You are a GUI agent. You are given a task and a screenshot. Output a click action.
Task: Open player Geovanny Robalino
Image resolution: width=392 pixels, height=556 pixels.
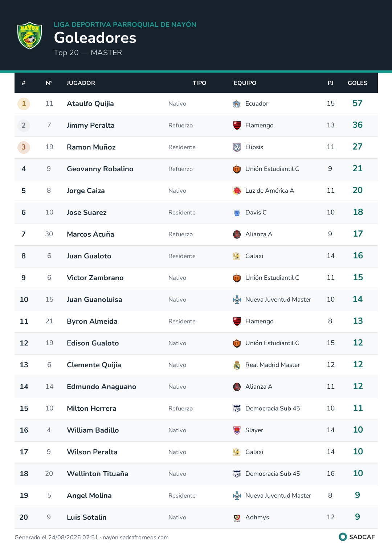tap(100, 169)
